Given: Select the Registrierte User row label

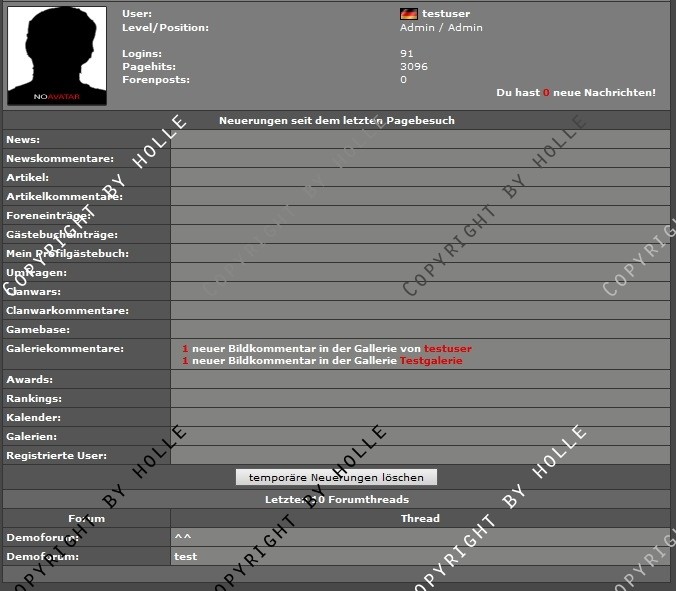Looking at the screenshot, I should 56,456.
